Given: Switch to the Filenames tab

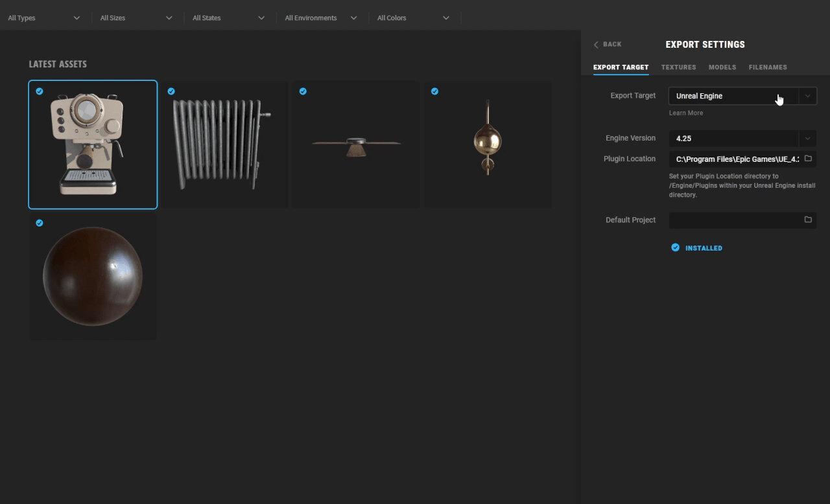Looking at the screenshot, I should (768, 67).
